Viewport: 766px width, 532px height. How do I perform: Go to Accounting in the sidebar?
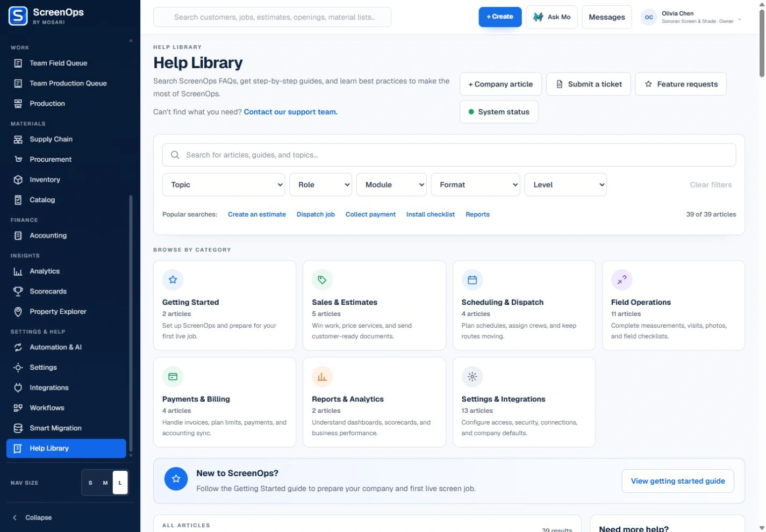pos(66,235)
